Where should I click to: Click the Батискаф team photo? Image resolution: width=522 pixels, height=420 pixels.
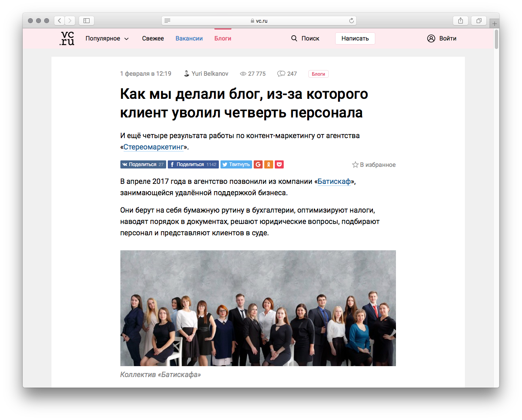point(258,308)
